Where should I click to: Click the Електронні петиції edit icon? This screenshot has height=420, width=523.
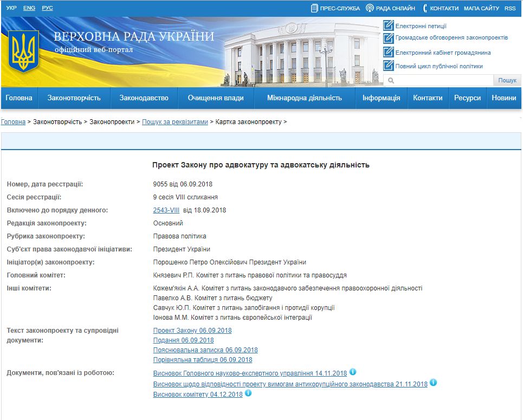pos(388,25)
